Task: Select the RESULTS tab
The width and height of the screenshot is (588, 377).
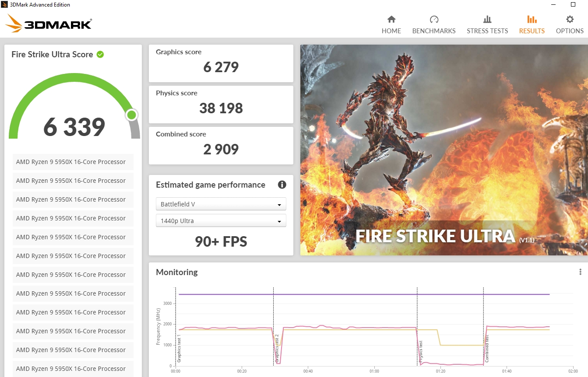Action: click(x=532, y=25)
